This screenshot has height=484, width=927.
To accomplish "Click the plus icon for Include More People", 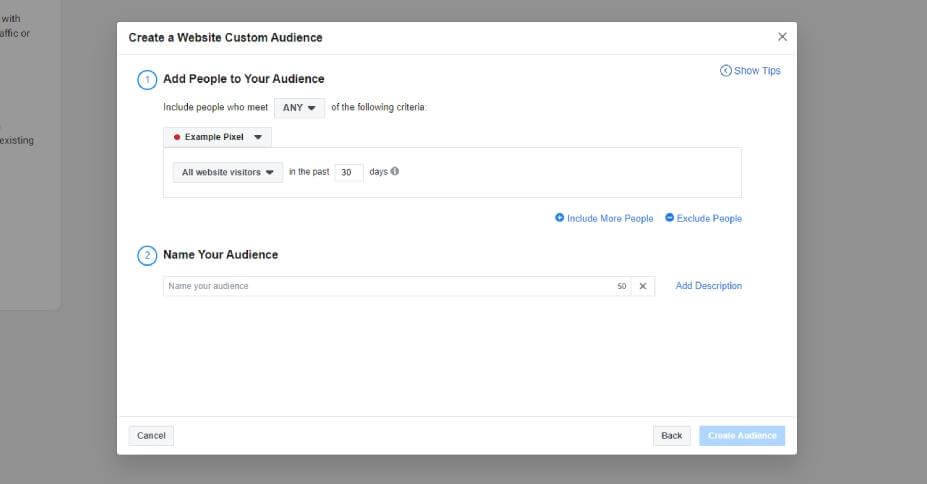I will point(560,218).
